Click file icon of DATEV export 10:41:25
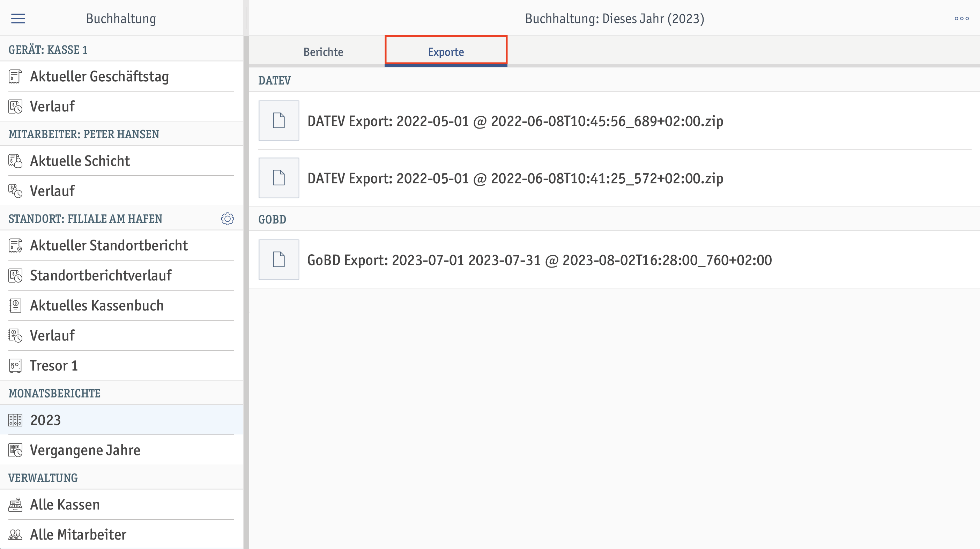 pyautogui.click(x=279, y=178)
